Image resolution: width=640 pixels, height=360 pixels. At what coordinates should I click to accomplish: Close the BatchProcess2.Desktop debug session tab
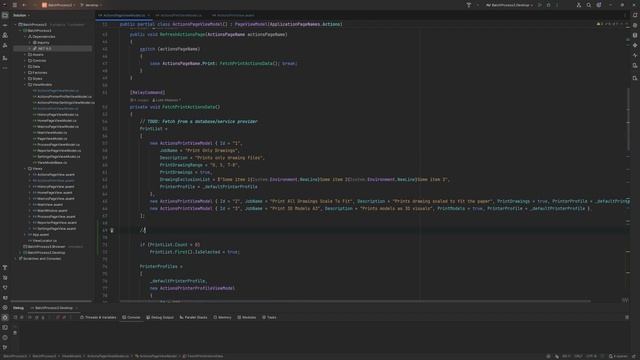point(76,308)
